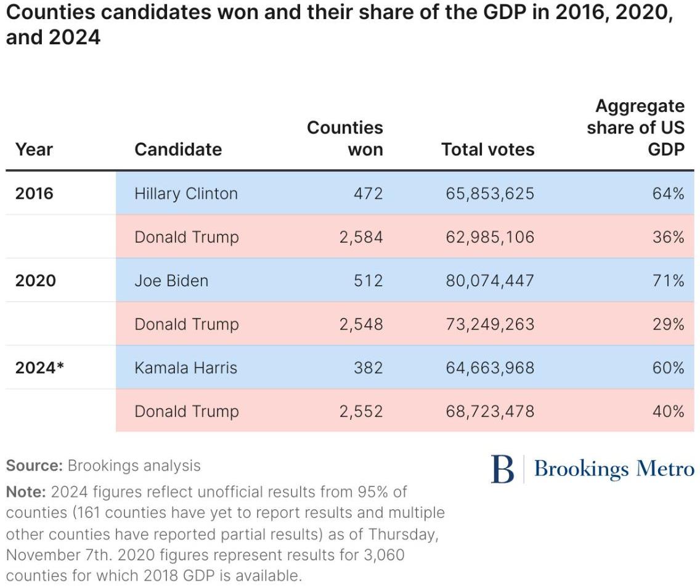
Task: Click the 2024* year row label
Action: click(x=39, y=368)
